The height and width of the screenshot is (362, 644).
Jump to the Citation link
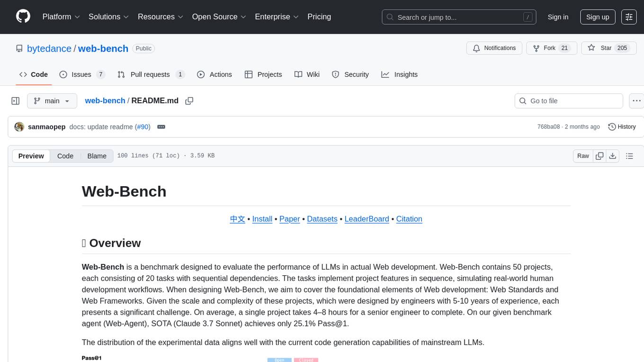coord(409,219)
